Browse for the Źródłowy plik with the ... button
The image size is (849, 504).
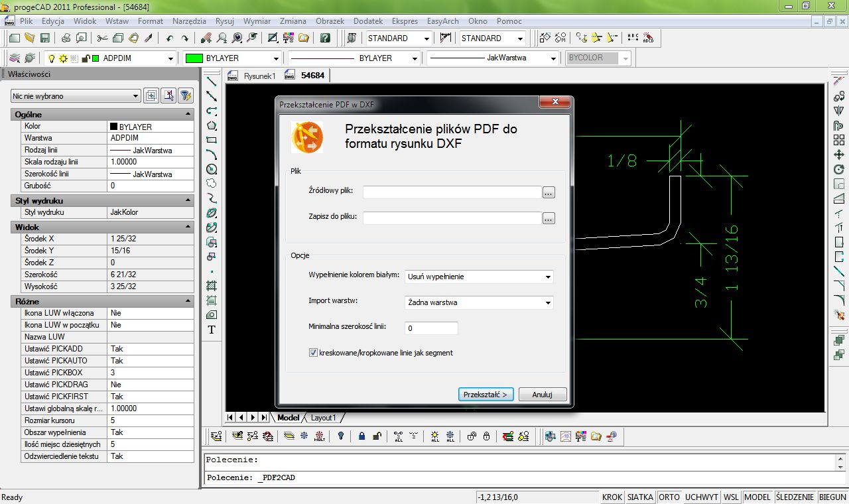point(549,192)
